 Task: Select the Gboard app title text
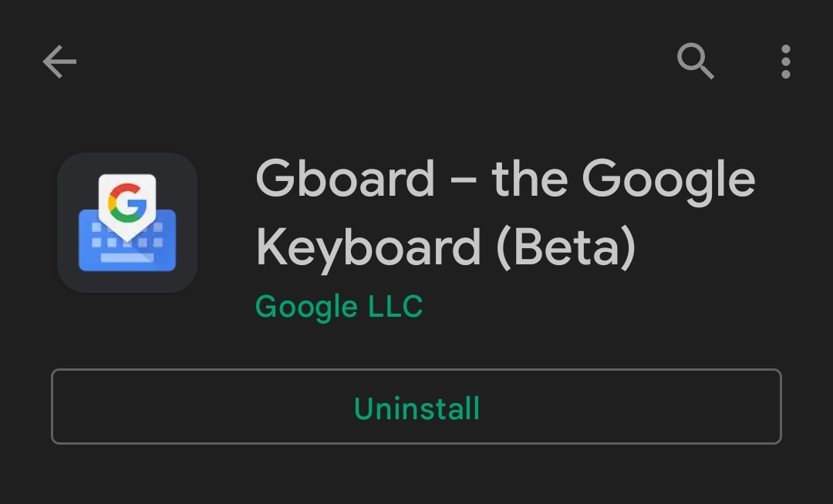(505, 212)
